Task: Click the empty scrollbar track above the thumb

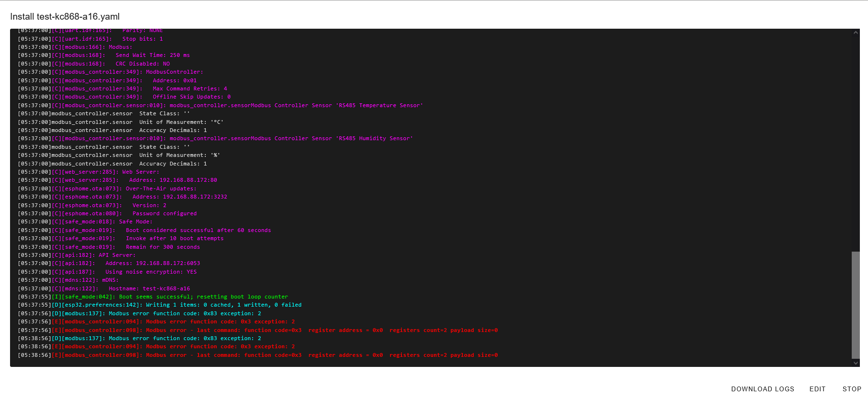Action: tap(856, 144)
